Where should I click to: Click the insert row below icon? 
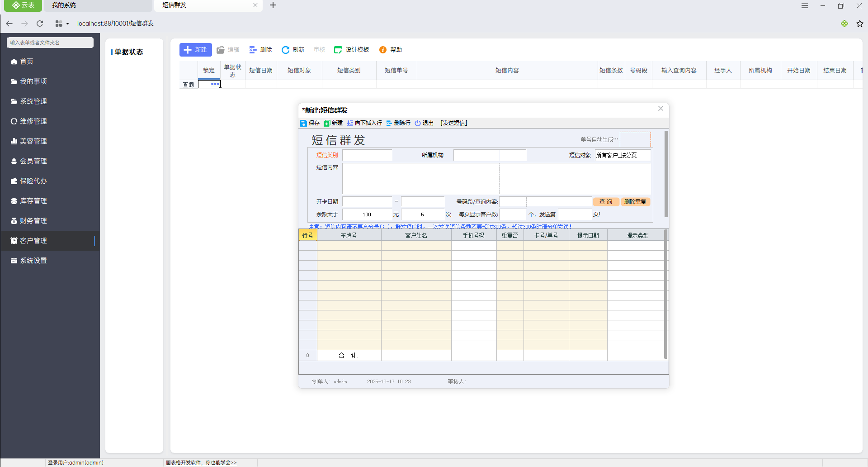point(350,123)
